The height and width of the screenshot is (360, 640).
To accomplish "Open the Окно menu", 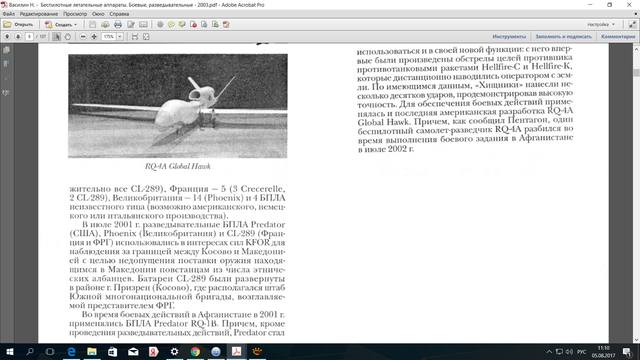I will pos(98,14).
